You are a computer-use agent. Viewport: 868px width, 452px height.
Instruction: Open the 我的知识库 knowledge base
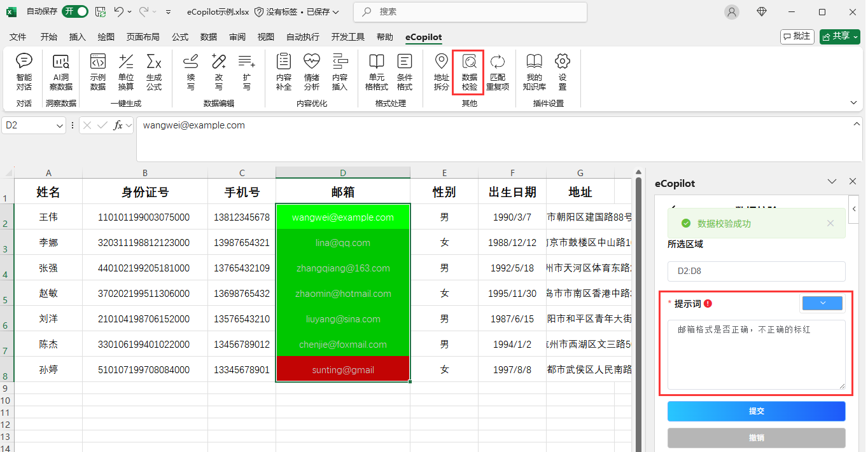coord(534,72)
